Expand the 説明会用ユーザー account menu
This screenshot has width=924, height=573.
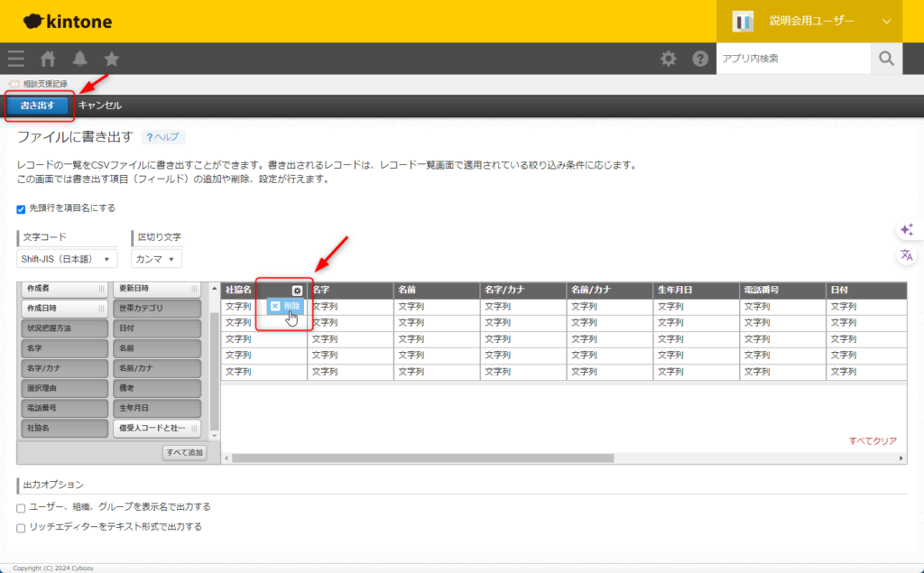(x=885, y=21)
